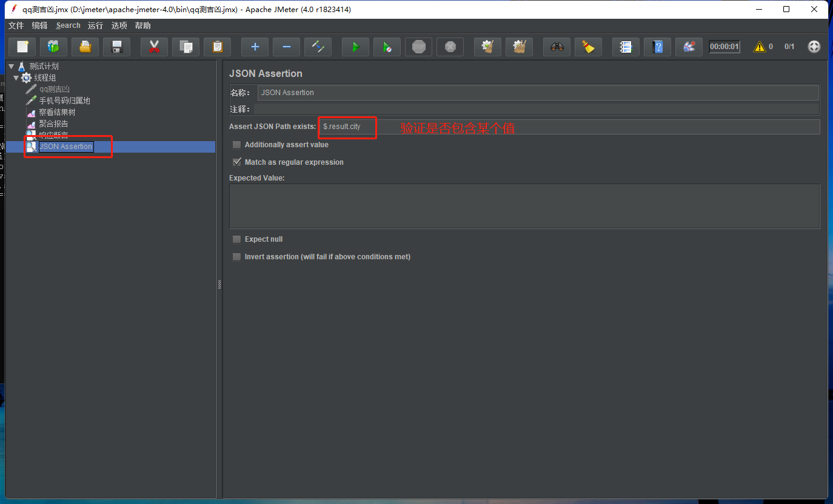The image size is (833, 504).
Task: Select 测试计划 in the tree
Action: pos(44,66)
